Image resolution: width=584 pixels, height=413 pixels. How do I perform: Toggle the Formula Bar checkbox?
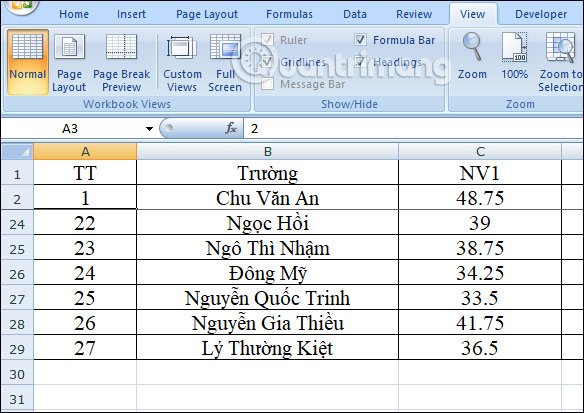[x=360, y=39]
